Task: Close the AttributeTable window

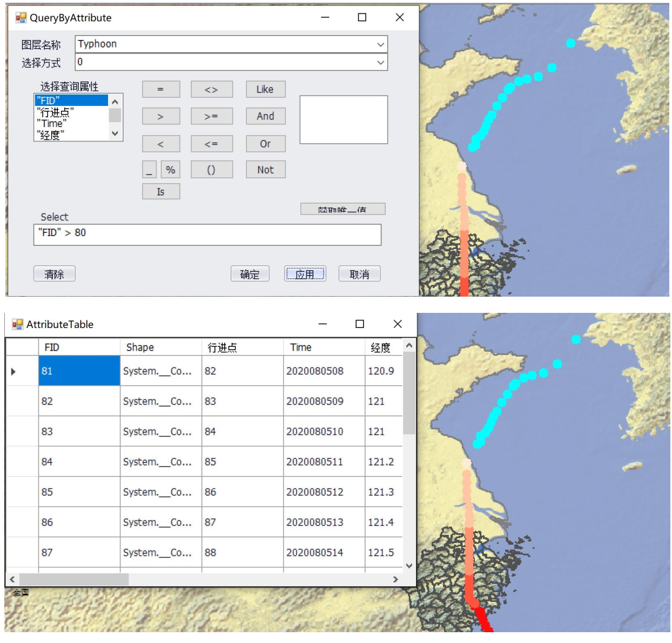Action: click(398, 324)
